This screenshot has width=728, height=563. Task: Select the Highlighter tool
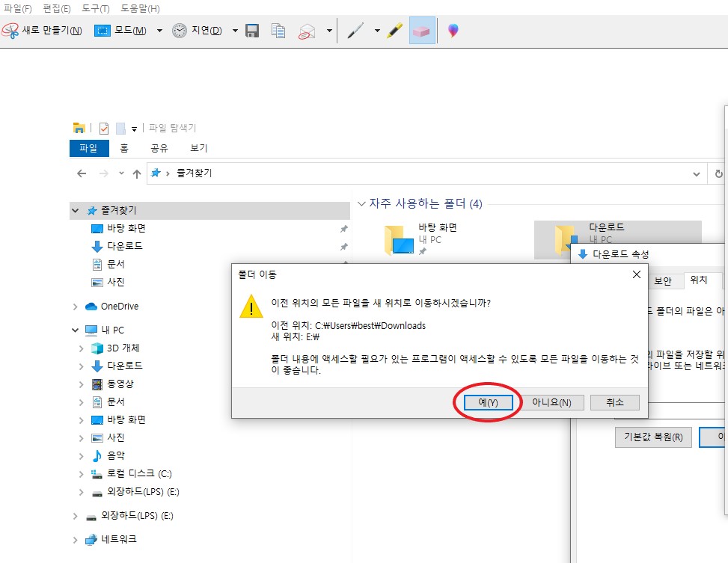coord(394,31)
